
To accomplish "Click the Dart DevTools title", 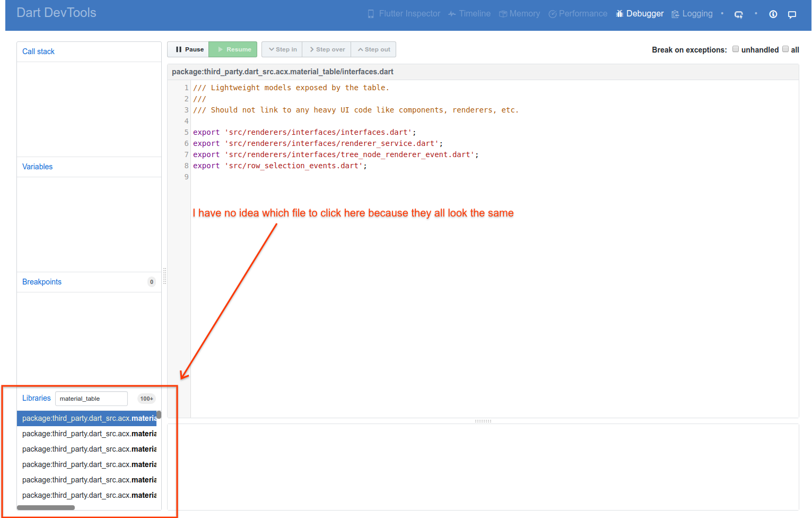I will 56,13.
